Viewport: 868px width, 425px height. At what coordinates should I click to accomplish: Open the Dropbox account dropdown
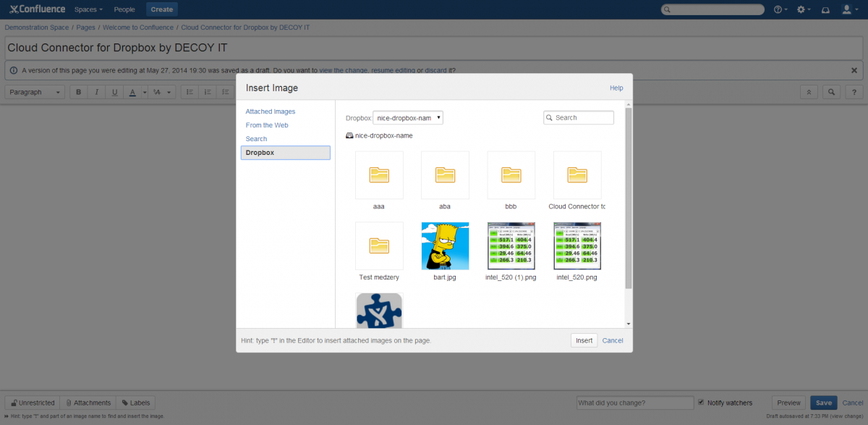[408, 117]
